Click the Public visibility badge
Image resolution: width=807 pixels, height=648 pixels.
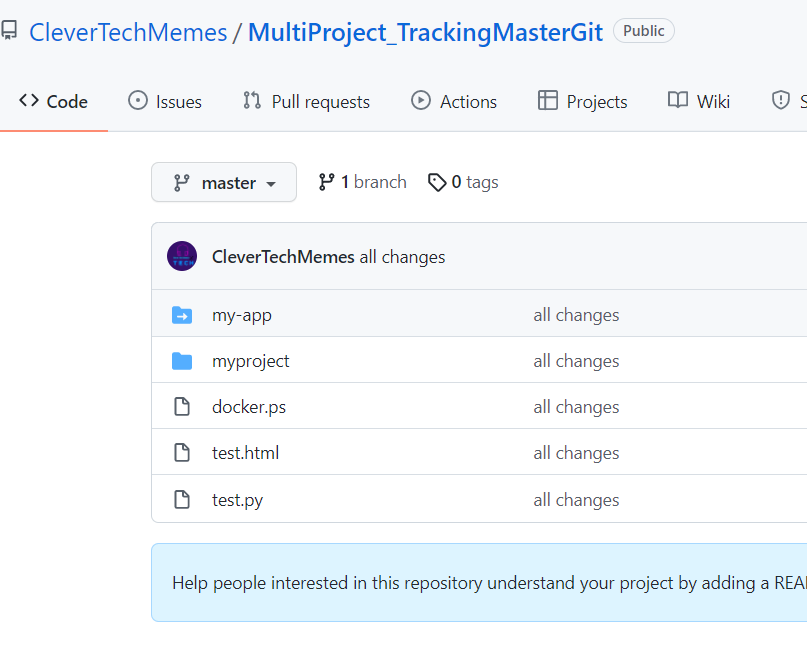[643, 31]
